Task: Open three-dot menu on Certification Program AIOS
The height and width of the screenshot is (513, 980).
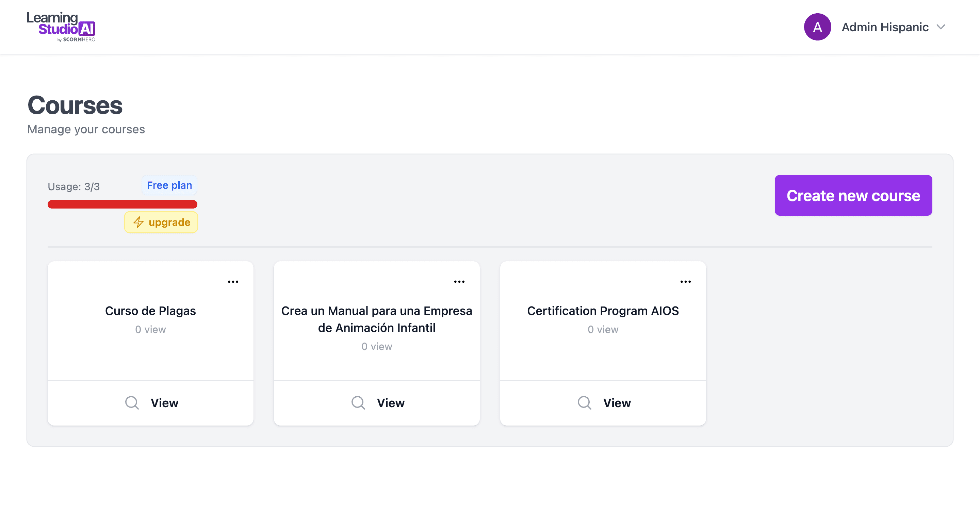Action: (686, 282)
